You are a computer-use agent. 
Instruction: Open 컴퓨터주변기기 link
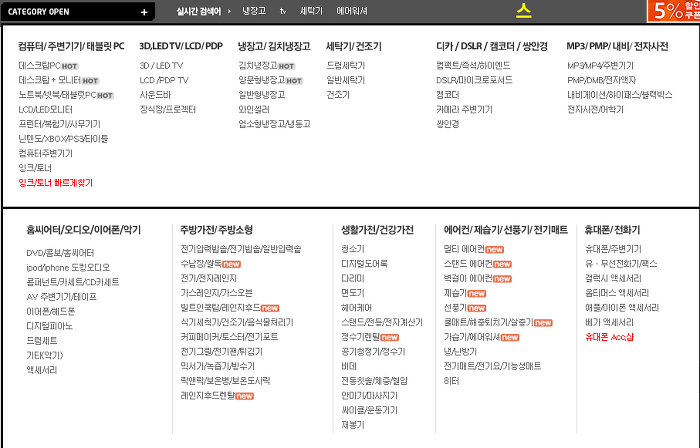pyautogui.click(x=46, y=153)
